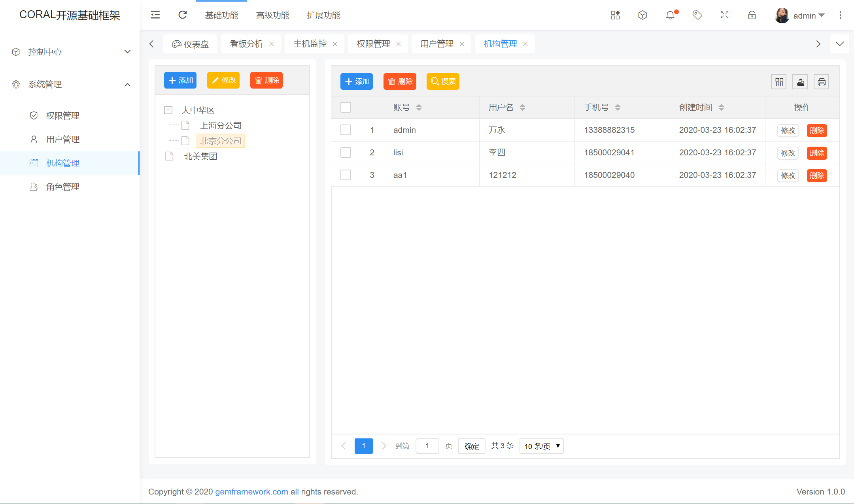Collapse the 大中华区 tree node
The height and width of the screenshot is (504, 854).
click(x=168, y=110)
